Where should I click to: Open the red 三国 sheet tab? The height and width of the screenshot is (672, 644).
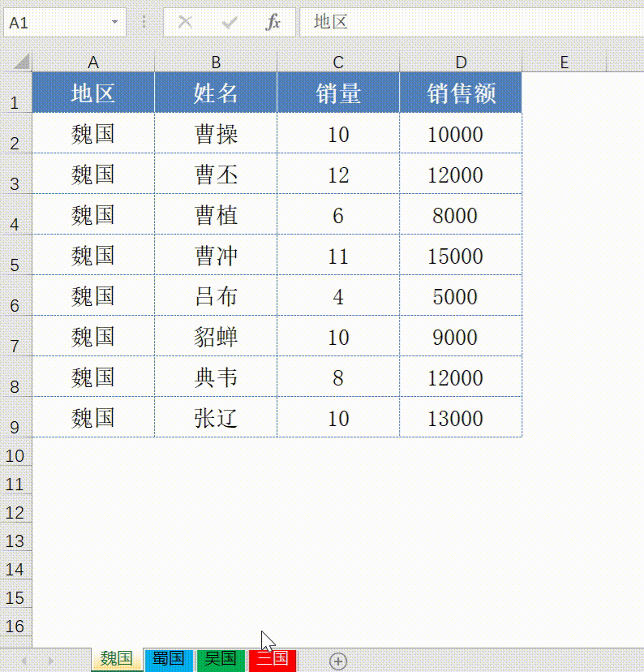[273, 659]
